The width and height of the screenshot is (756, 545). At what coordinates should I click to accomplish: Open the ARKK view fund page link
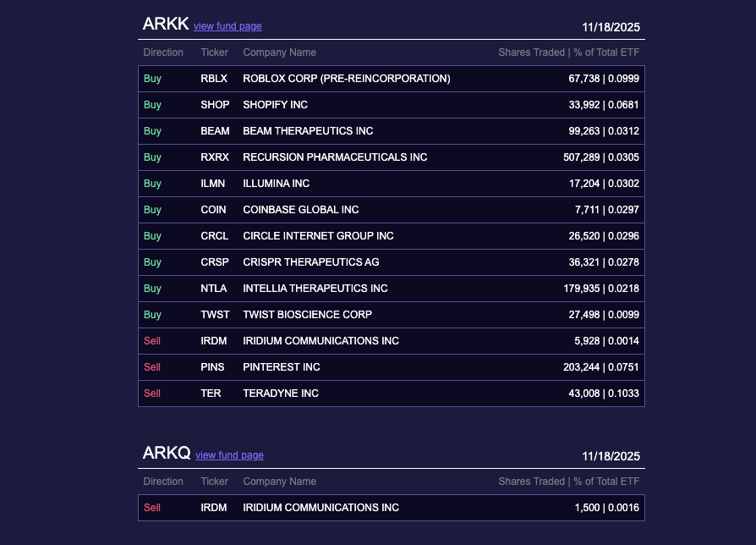tap(227, 26)
